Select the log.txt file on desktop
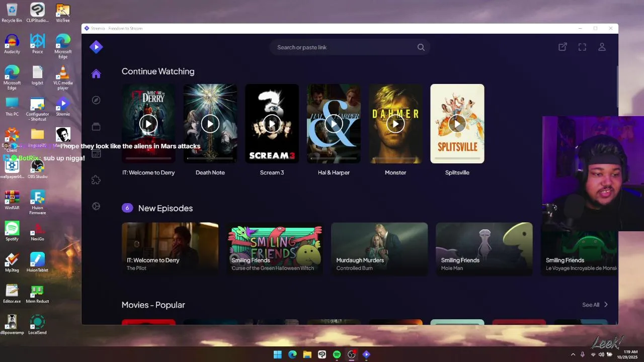The height and width of the screenshot is (362, 644). 37,75
